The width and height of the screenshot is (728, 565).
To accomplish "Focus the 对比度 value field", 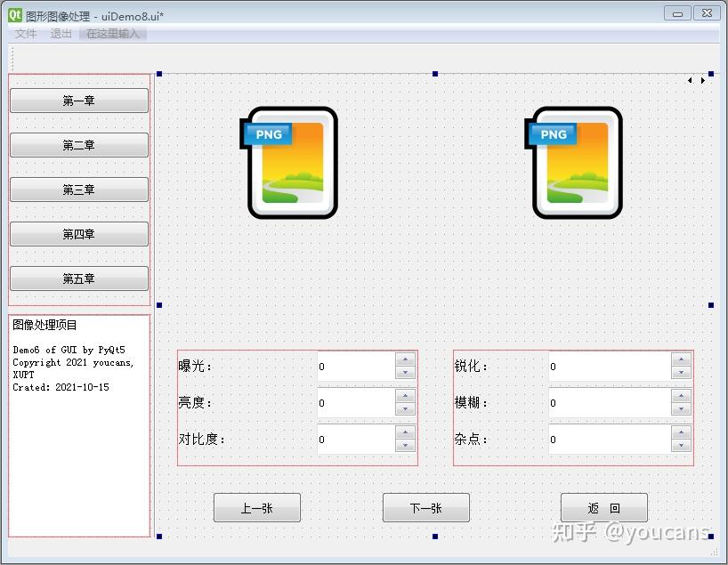I will pos(357,440).
